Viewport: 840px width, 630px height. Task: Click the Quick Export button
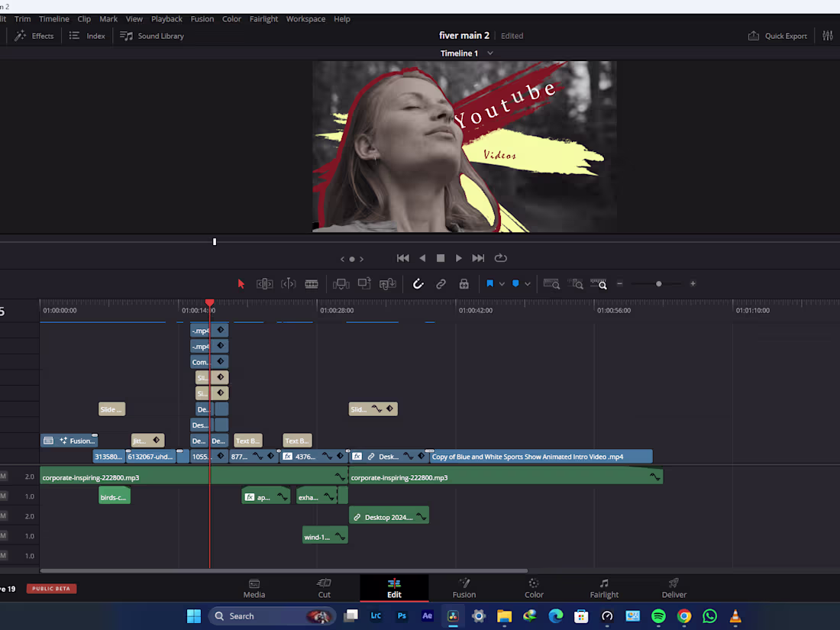(777, 35)
